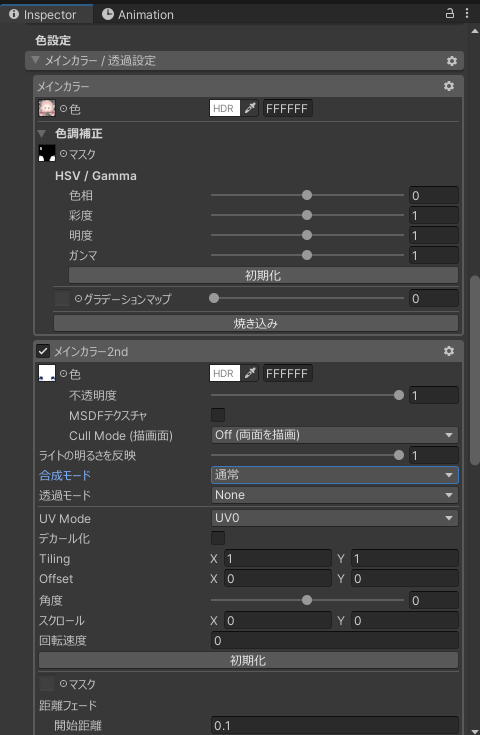Edit the 開始距離 field
The width and height of the screenshot is (480, 735).
tap(335, 725)
